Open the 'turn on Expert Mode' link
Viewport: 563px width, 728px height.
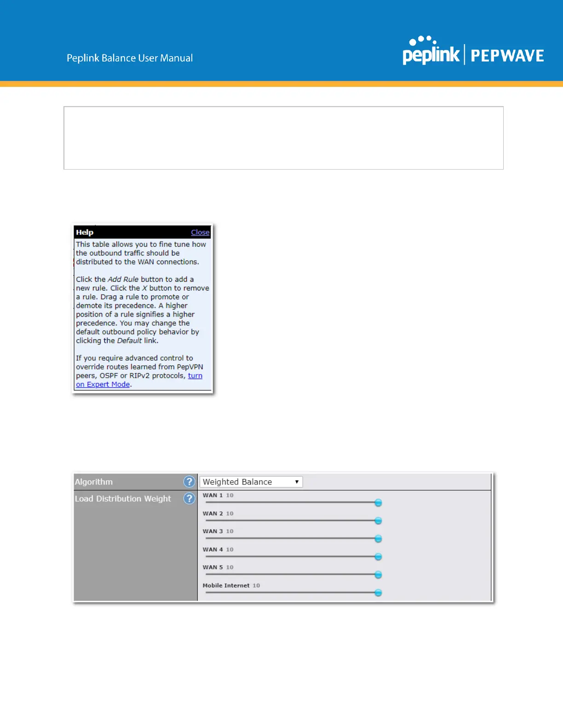click(139, 380)
